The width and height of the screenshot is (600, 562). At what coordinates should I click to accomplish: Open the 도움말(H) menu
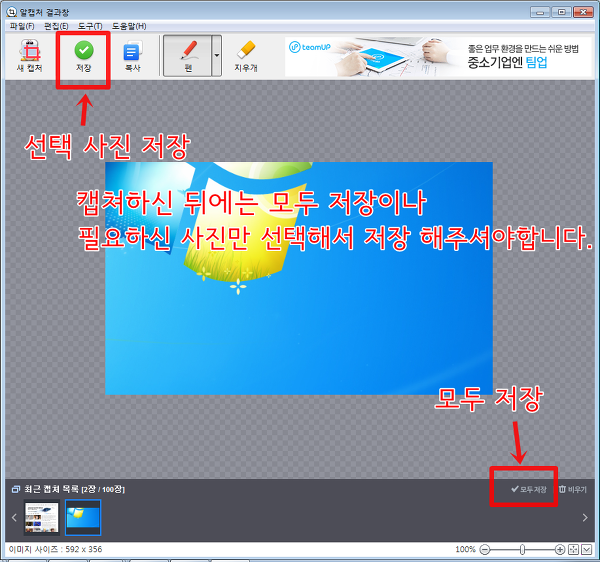click(129, 26)
